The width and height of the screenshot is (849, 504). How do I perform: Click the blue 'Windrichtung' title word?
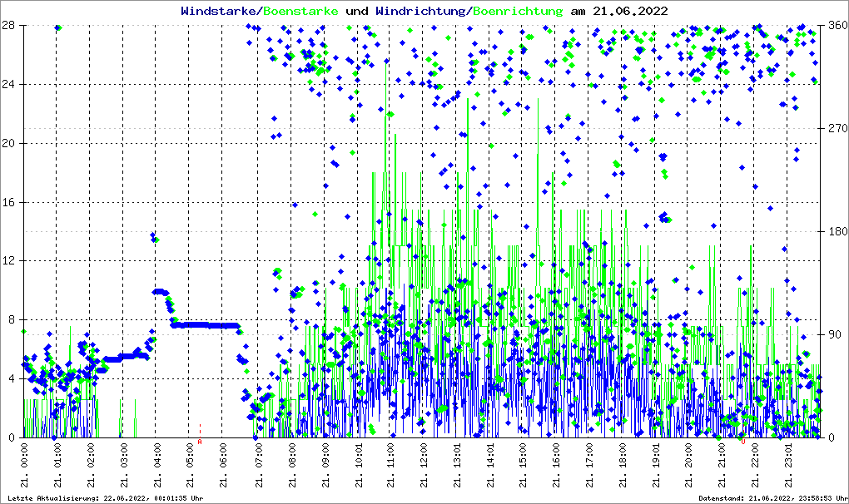[x=420, y=11]
